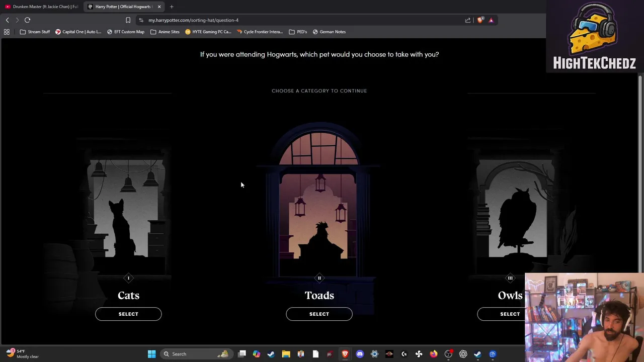This screenshot has width=644, height=362.
Task: Switch to the Drunken Master YouTube tab
Action: [x=41, y=7]
